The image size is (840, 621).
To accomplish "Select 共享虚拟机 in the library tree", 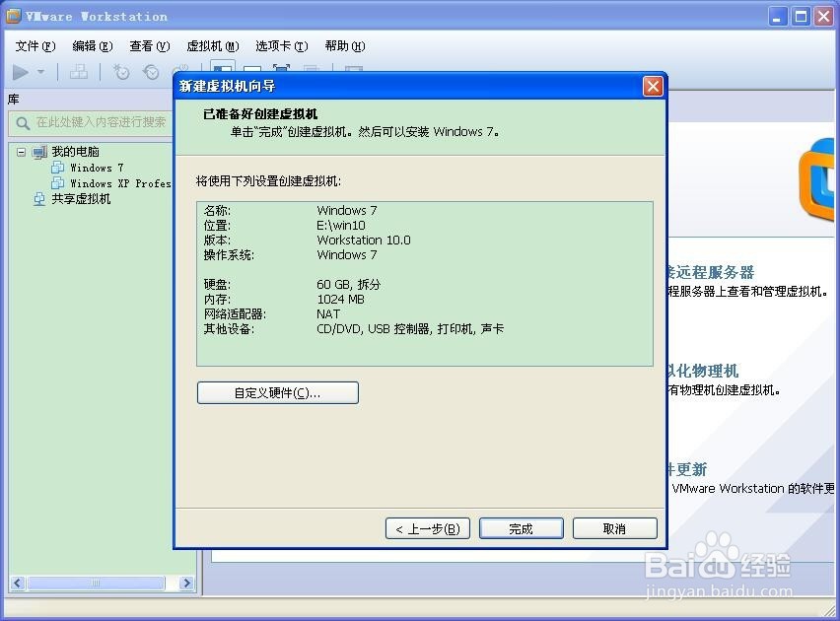I will click(x=81, y=199).
